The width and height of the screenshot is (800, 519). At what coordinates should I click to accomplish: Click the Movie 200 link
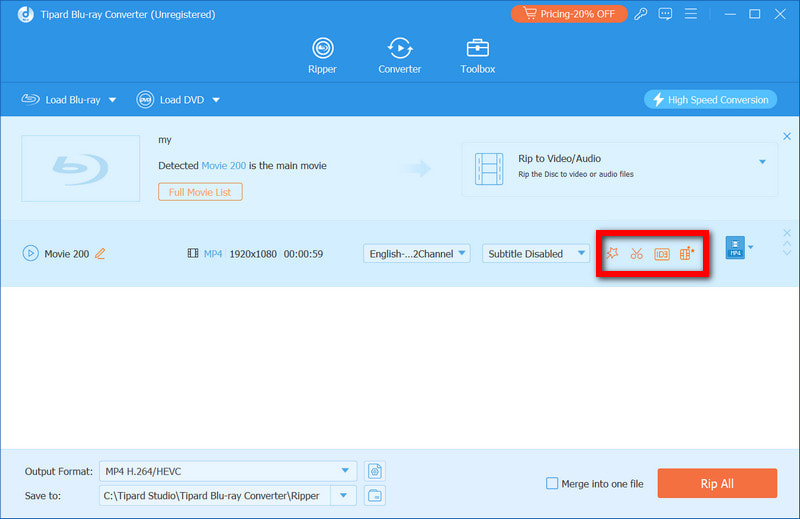223,165
